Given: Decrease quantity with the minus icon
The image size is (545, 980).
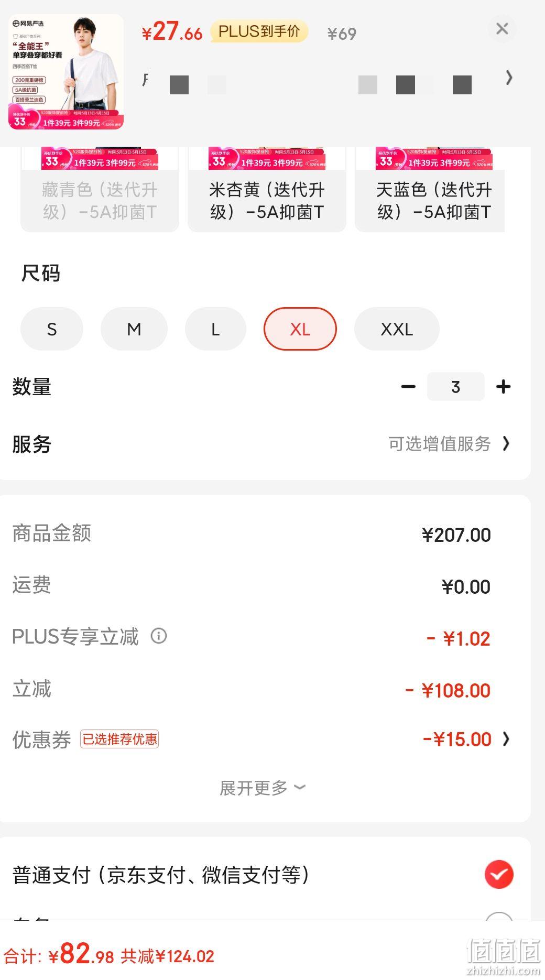Looking at the screenshot, I should click(x=408, y=387).
